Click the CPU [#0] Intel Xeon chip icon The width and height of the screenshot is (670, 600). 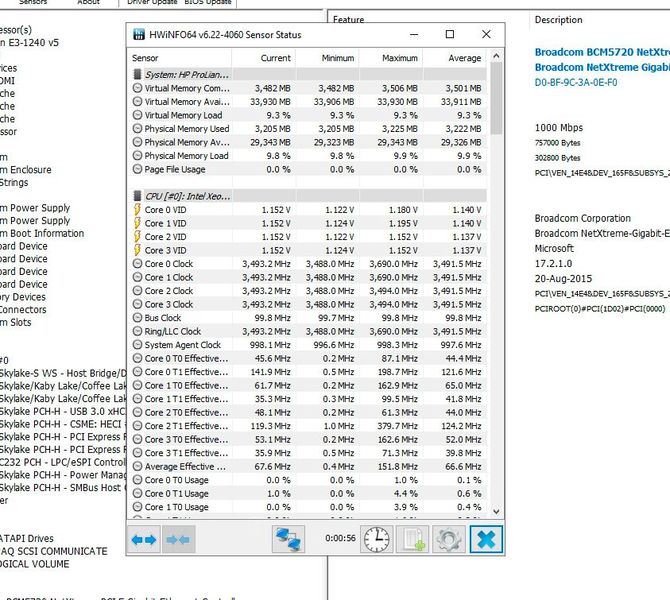(137, 196)
